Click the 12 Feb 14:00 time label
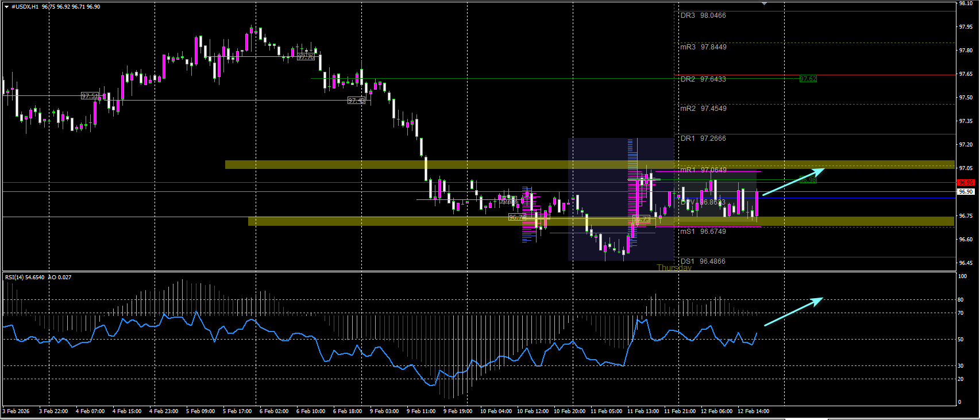Image resolution: width=980 pixels, height=420 pixels. click(x=753, y=411)
